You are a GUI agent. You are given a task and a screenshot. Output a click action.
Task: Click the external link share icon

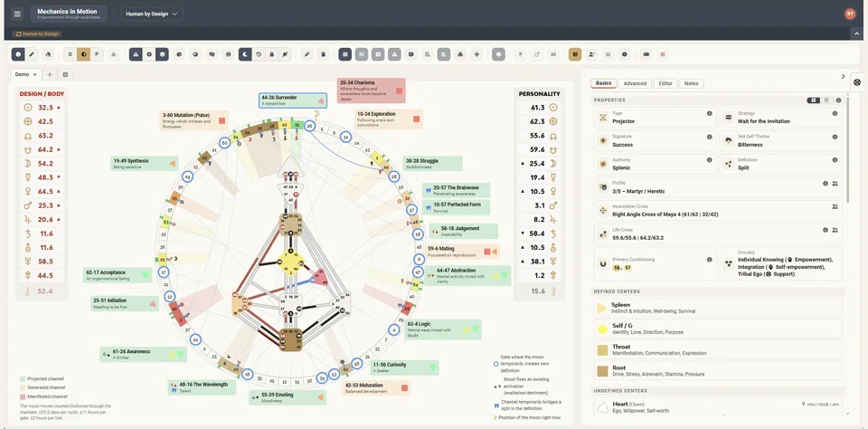[536, 54]
